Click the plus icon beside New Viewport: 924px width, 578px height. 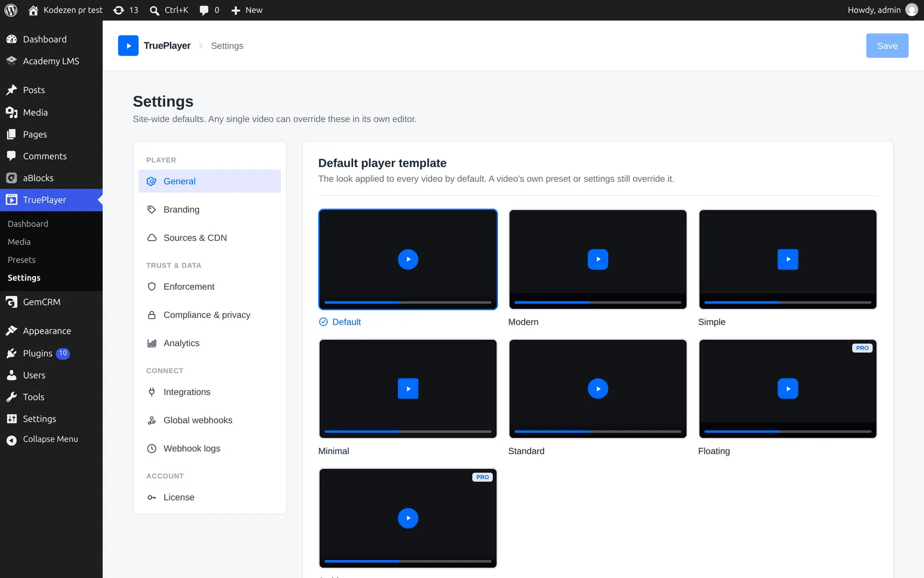[x=236, y=10]
